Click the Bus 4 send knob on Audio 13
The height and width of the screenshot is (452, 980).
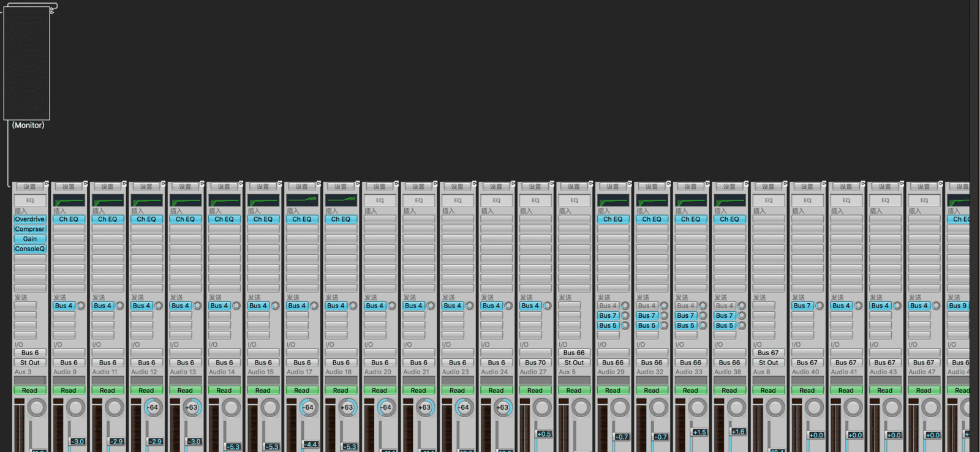pos(197,306)
